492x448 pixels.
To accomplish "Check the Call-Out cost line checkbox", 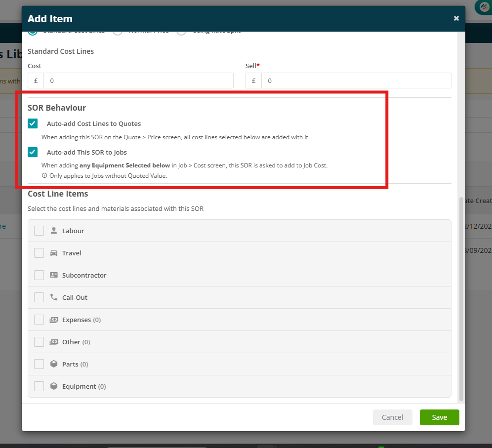I will point(39,297).
